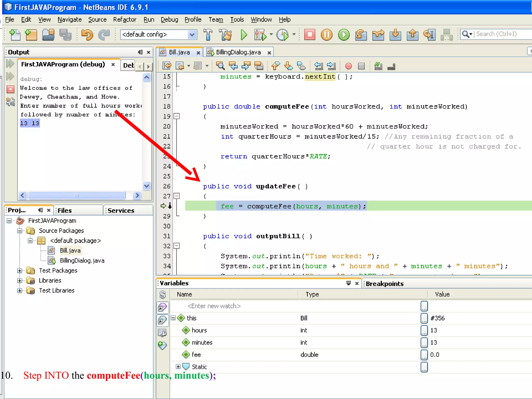Open the default config dropdown
Image resolution: width=532 pixels, height=399 pixels.
click(192, 35)
